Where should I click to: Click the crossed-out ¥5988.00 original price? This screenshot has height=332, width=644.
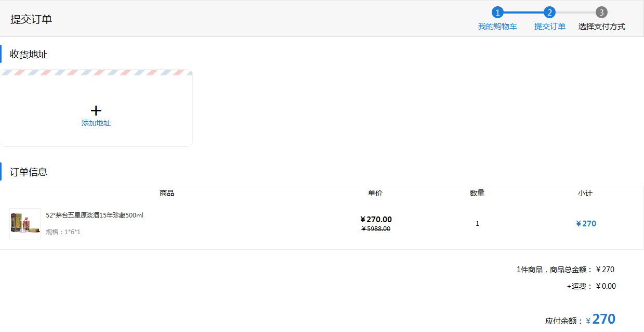(376, 229)
